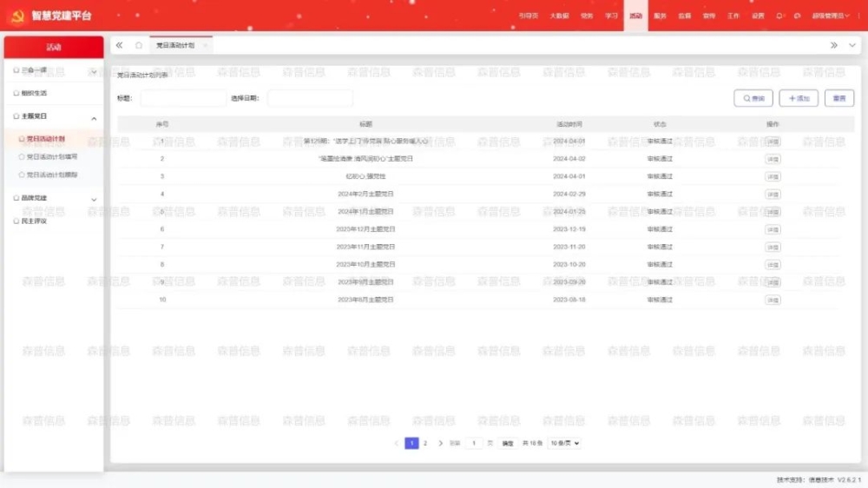Collapse the 主题党日 sidebar section

click(54, 116)
